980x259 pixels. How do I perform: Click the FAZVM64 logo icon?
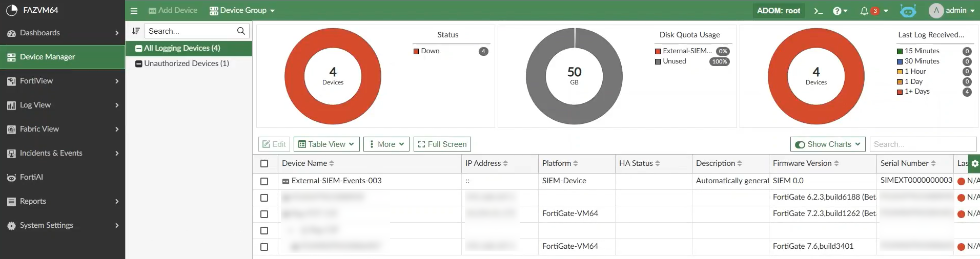click(11, 10)
